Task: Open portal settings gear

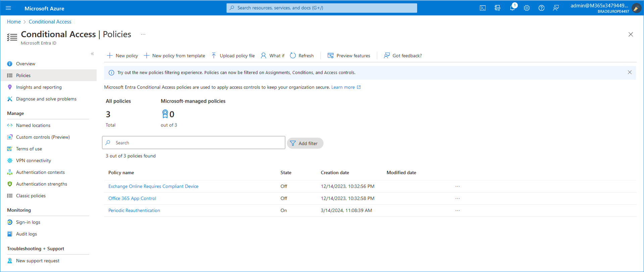Action: tap(527, 8)
